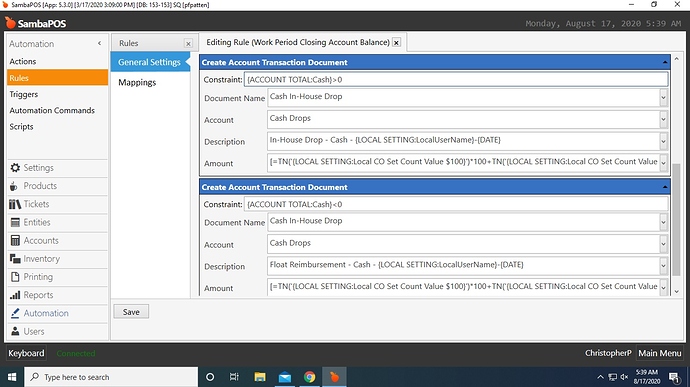Open Google Chrome from taskbar

click(x=309, y=377)
